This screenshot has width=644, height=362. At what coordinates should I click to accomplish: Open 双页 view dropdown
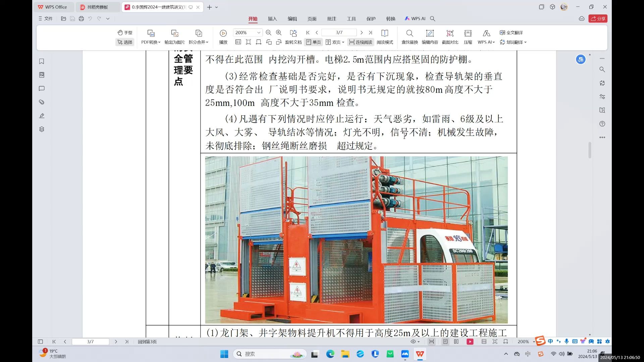point(335,42)
